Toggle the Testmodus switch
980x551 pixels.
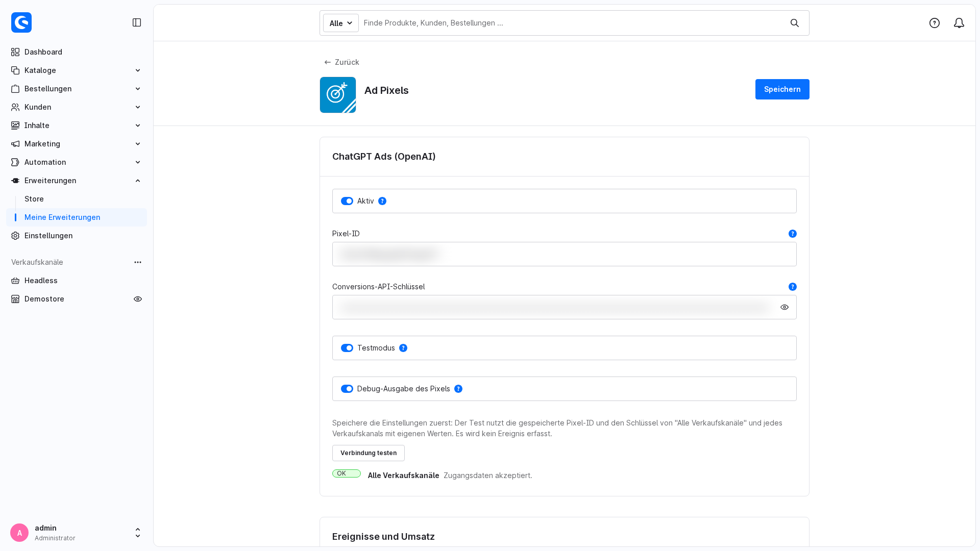[x=347, y=348]
